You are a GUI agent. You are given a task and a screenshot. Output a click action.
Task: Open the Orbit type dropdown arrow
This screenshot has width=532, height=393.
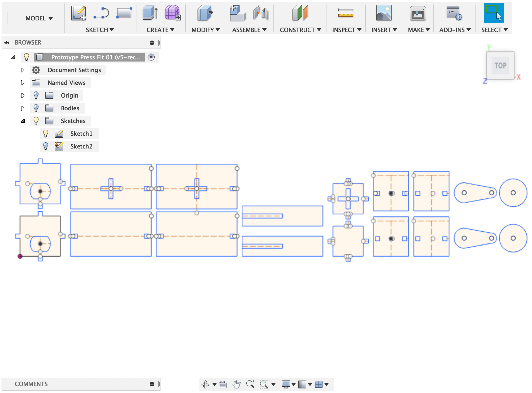215,384
